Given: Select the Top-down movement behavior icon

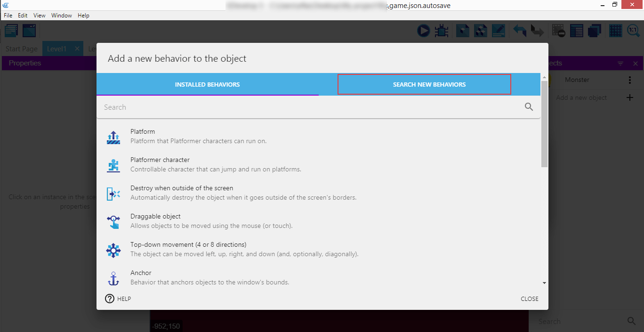Looking at the screenshot, I should click(113, 250).
